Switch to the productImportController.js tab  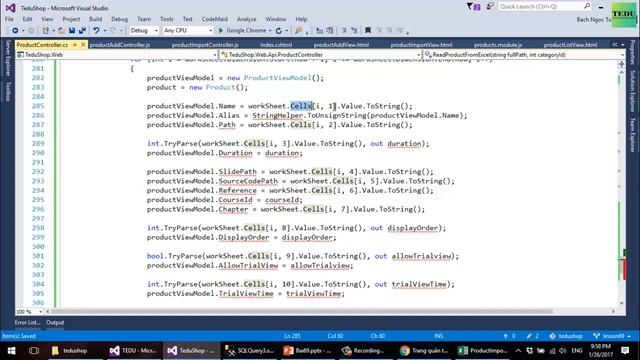click(x=205, y=45)
